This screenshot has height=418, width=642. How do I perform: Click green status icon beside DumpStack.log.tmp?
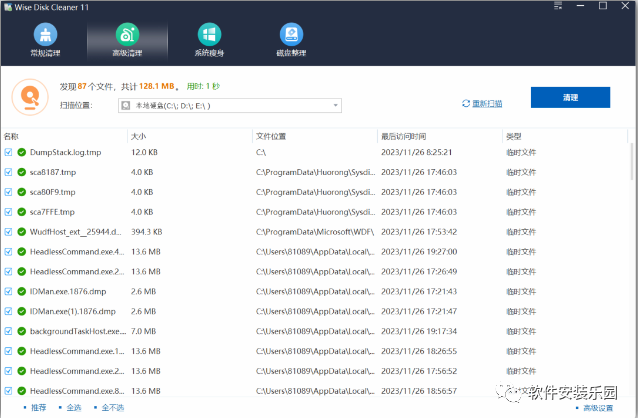(22, 152)
